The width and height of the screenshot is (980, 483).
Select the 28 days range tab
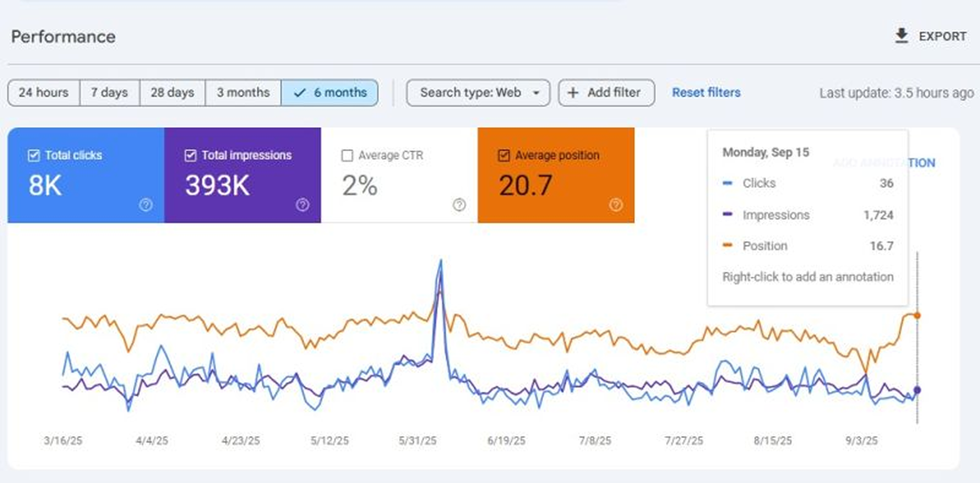(x=172, y=93)
